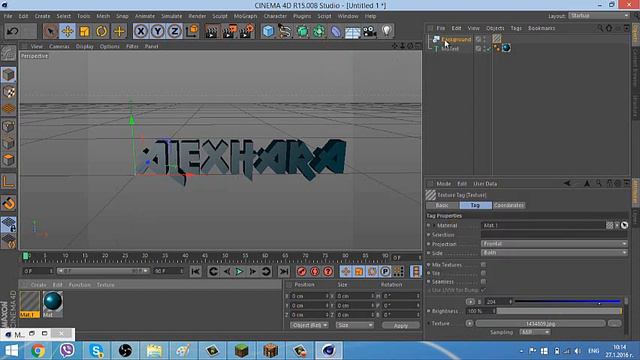Adjust the blue B color slider
640x360 pixels.
[567, 302]
